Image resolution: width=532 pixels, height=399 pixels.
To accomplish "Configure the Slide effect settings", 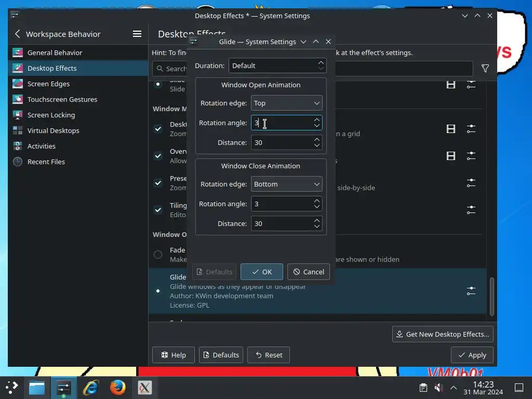I will click(471, 85).
